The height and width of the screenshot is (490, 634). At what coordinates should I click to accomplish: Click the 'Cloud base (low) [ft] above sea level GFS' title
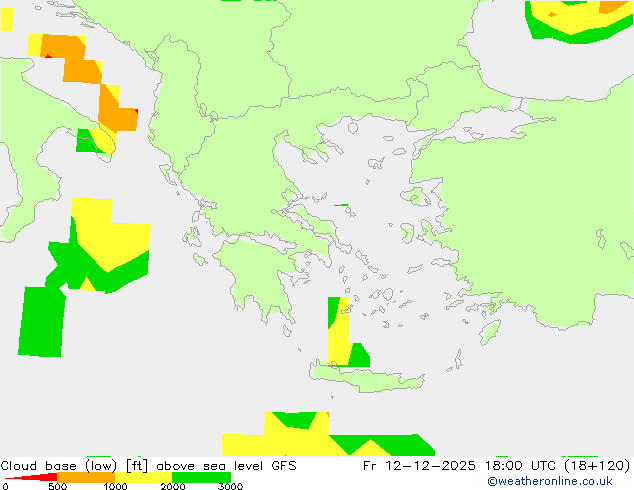tap(148, 466)
